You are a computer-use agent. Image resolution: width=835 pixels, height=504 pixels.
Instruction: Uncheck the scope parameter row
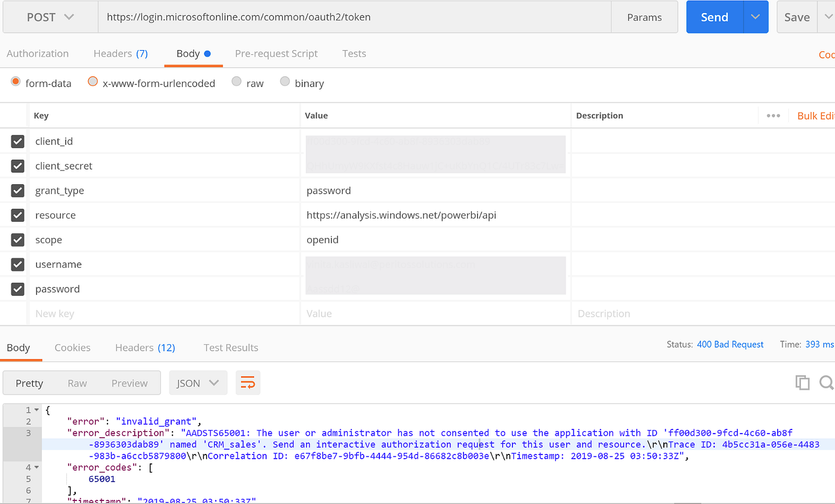[17, 240]
